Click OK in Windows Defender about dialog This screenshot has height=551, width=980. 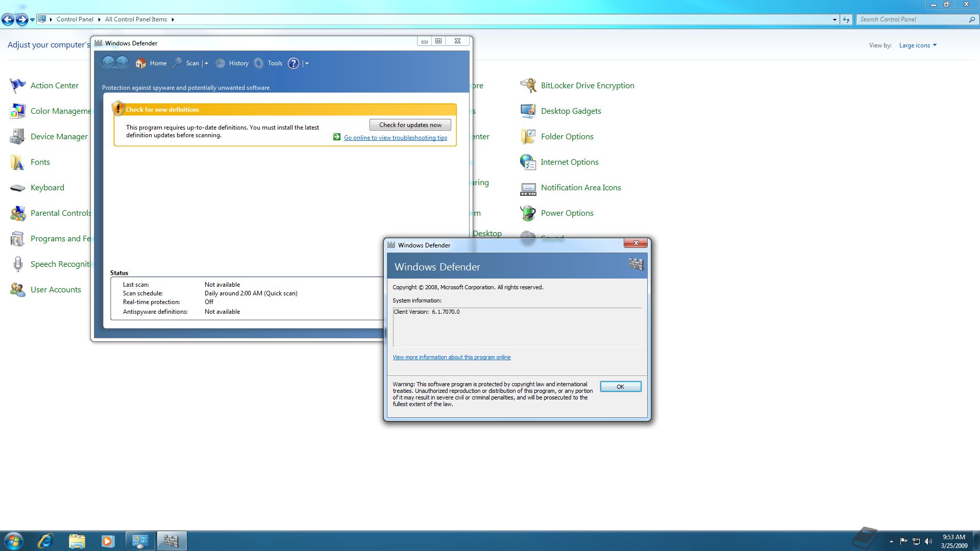click(620, 387)
